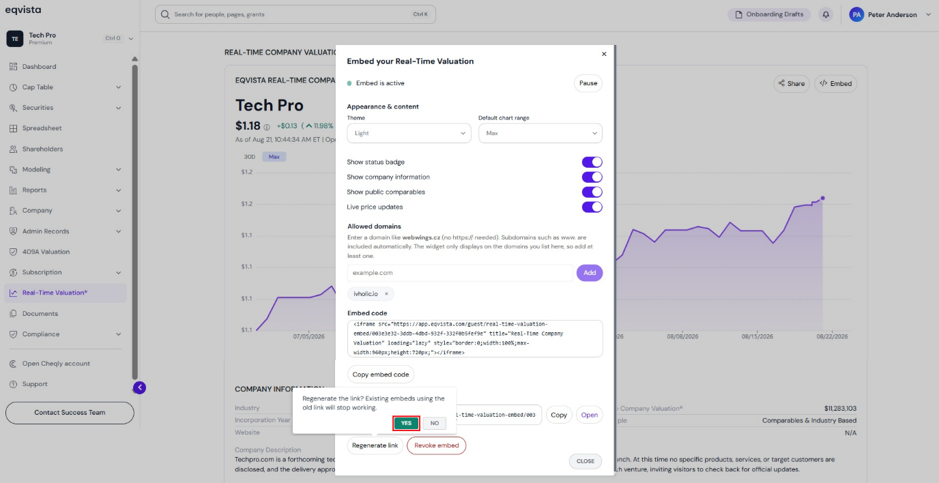Click the search people, pages, grants field

[x=295, y=14]
